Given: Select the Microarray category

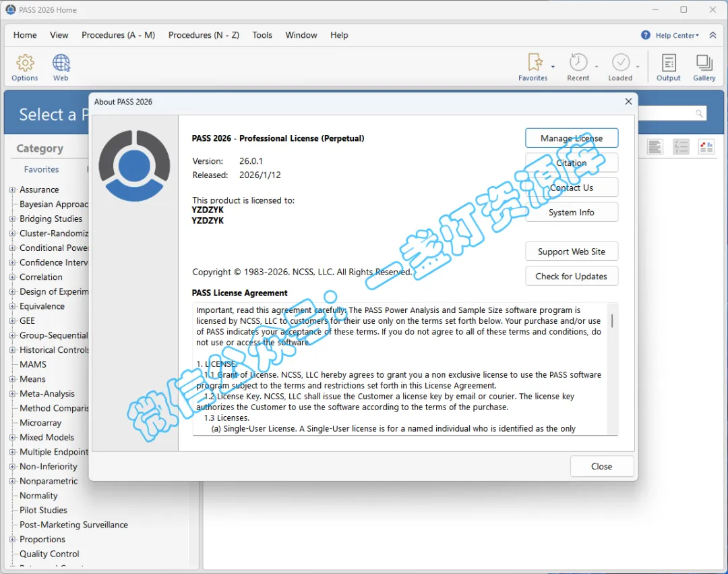Looking at the screenshot, I should tap(40, 423).
